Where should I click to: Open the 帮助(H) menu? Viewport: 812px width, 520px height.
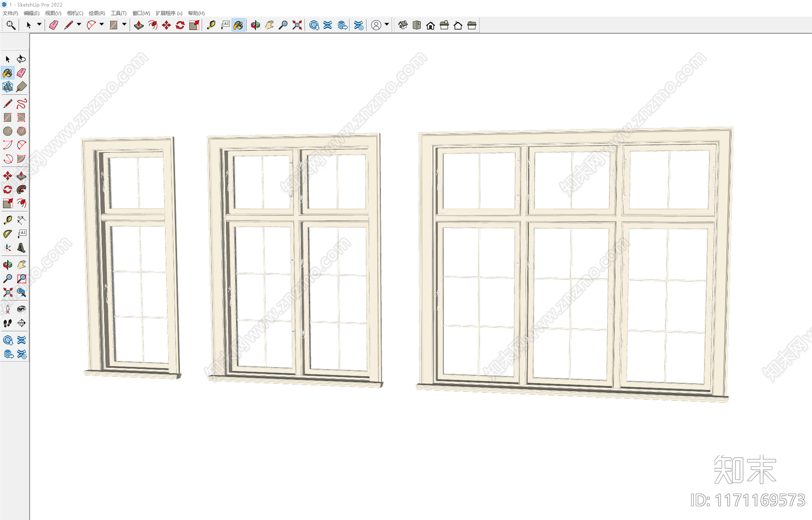(x=196, y=13)
